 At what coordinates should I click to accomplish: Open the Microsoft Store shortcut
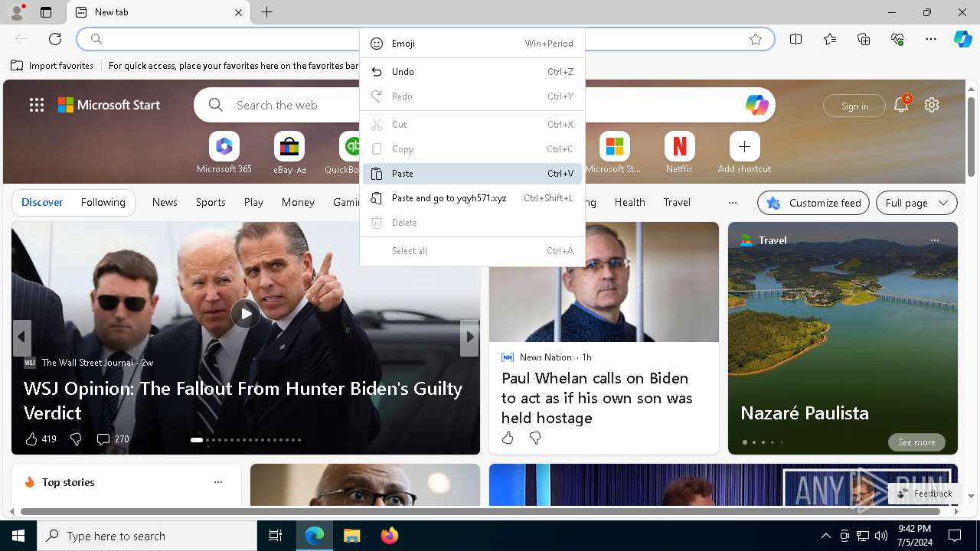coord(614,153)
